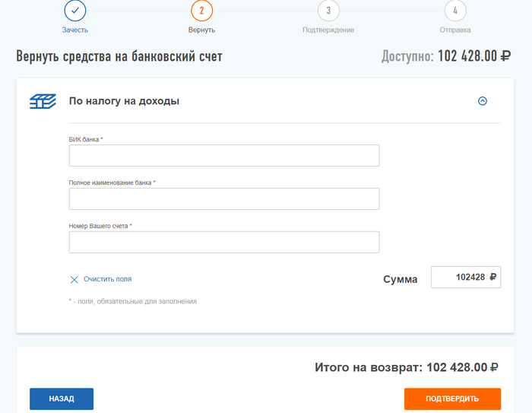Go to the Зачесть step label
This screenshot has height=413, width=532.
(75, 30)
